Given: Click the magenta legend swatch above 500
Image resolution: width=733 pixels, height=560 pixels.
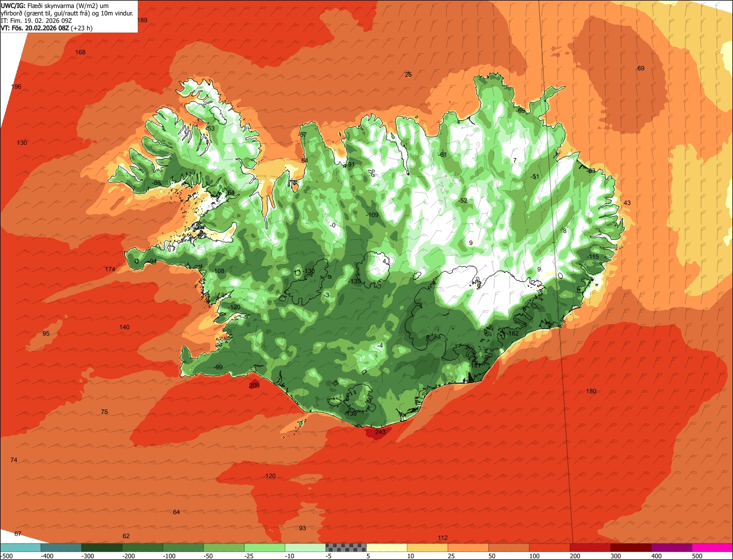Looking at the screenshot, I should [x=712, y=547].
